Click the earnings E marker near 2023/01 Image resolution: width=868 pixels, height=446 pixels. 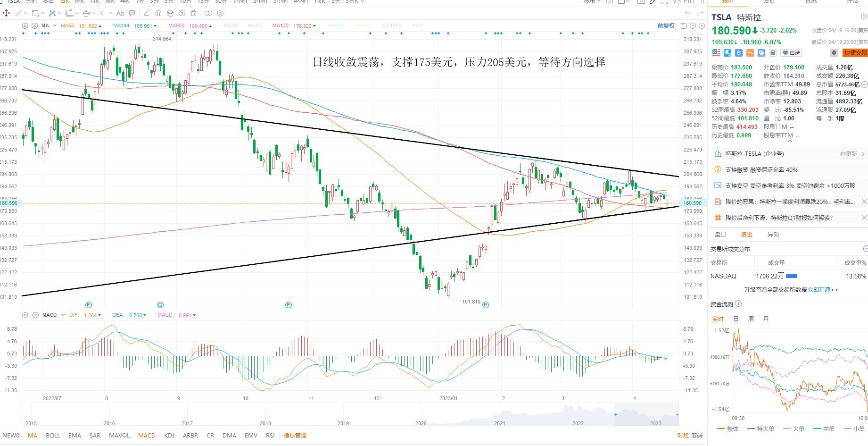tap(486, 305)
